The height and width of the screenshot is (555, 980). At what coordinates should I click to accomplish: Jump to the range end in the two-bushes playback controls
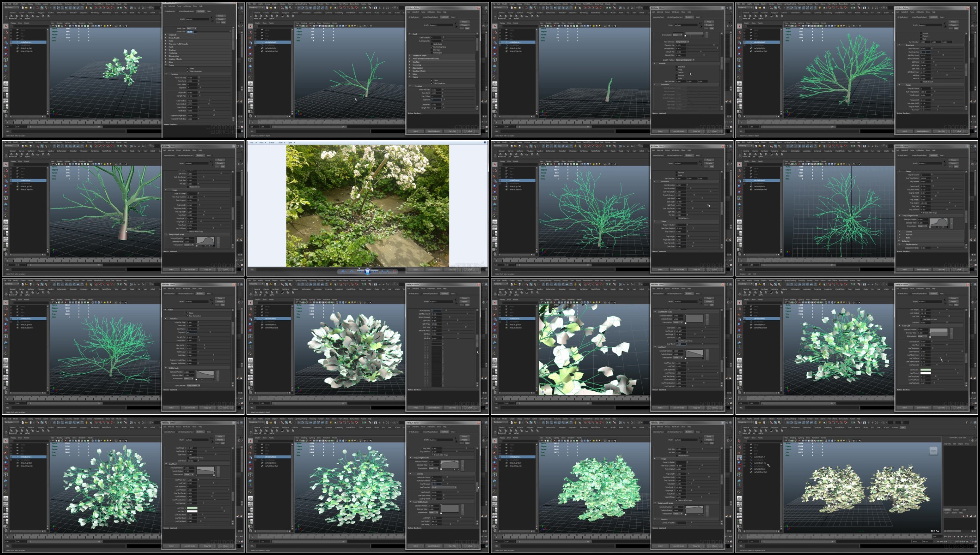[x=975, y=536]
